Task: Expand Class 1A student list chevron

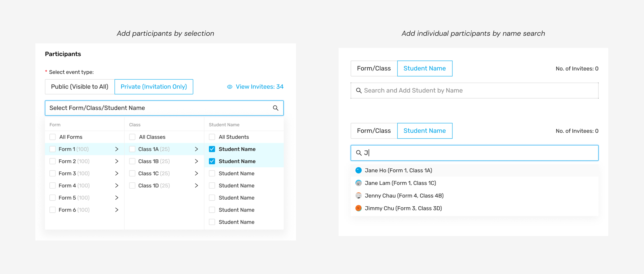Action: tap(196, 149)
